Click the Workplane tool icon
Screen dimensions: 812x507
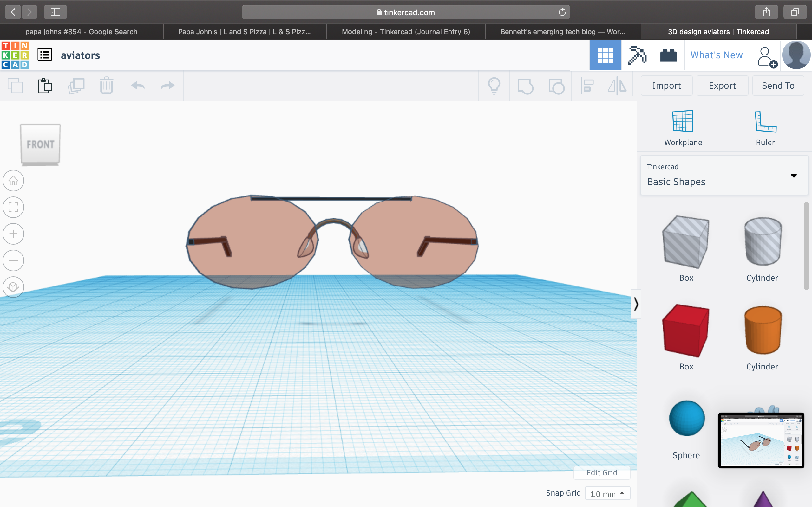[683, 122]
